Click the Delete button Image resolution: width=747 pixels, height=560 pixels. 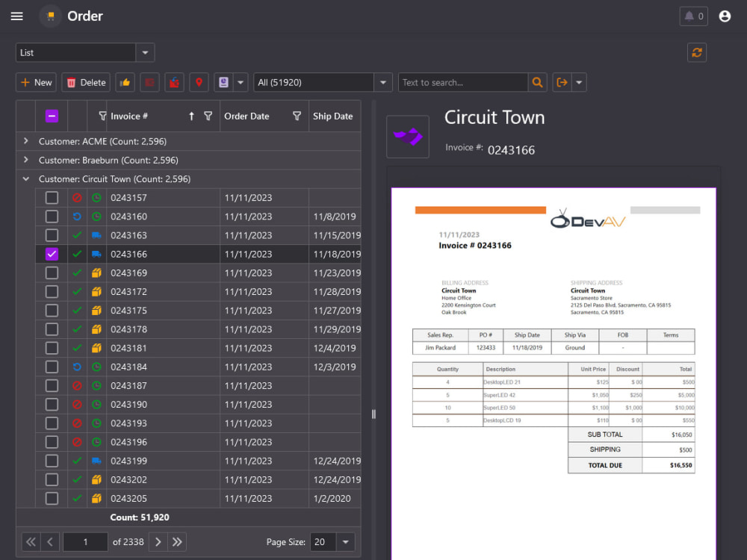86,82
